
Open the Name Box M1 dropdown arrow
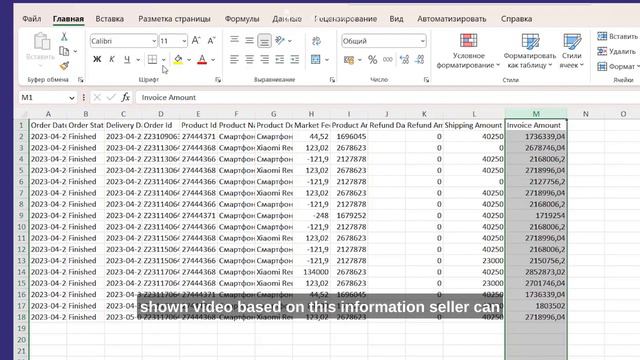72,98
